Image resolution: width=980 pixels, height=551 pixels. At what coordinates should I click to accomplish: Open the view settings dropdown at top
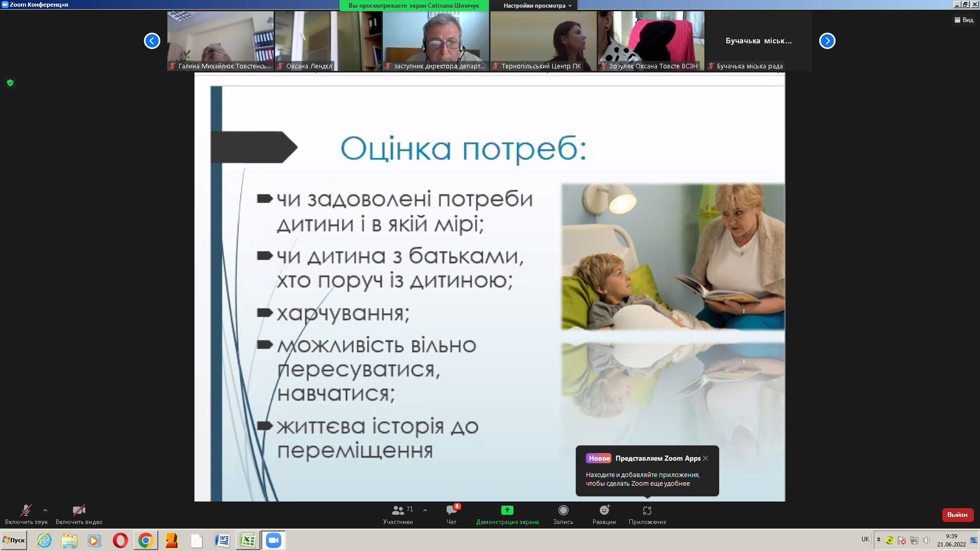click(x=537, y=6)
